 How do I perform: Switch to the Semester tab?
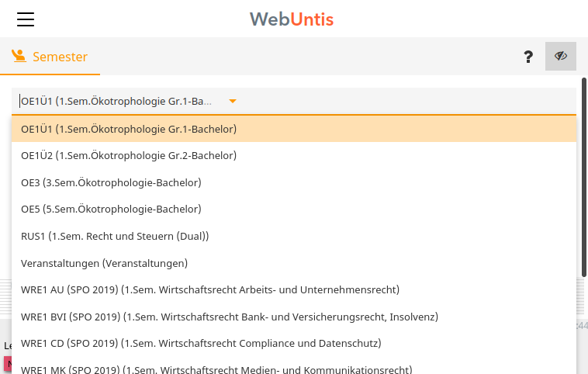pos(50,57)
